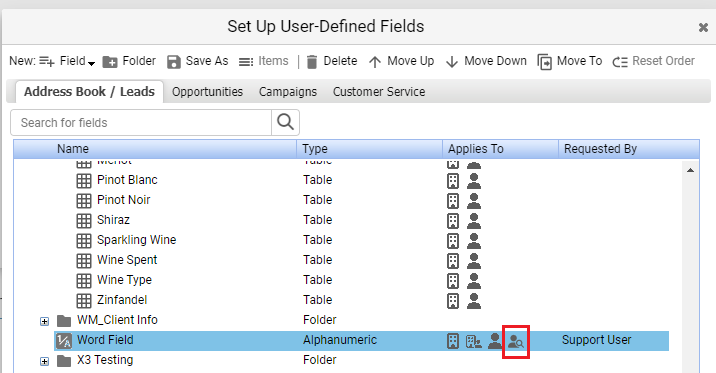Screen dimensions: 716x373
Task: Click Reset Order in toolbar
Action: 653,61
